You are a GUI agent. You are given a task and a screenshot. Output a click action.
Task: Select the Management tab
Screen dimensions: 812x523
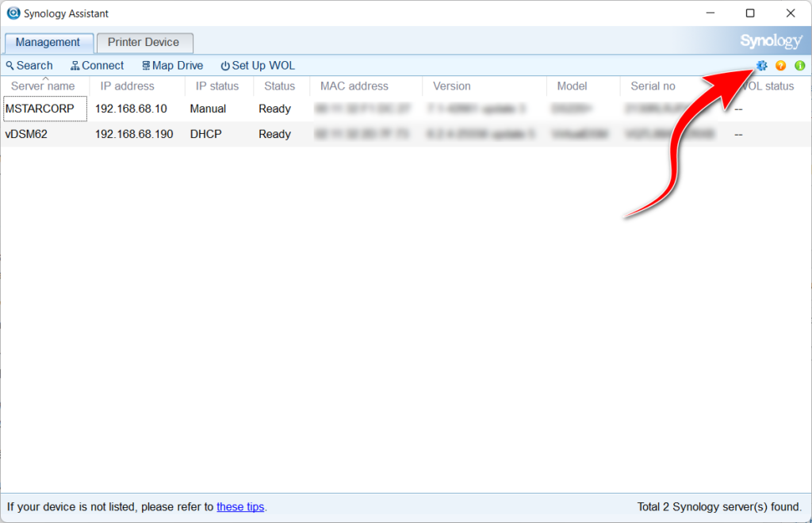48,42
